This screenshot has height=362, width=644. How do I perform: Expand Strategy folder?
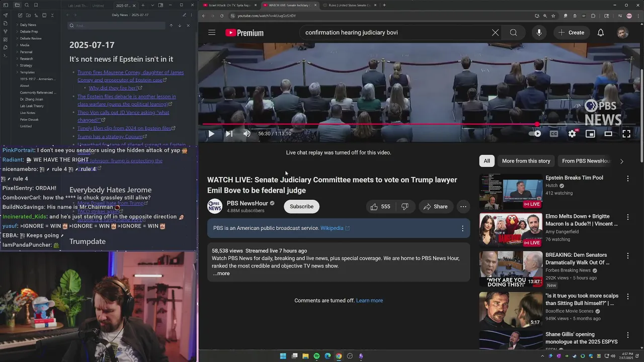pyautogui.click(x=17, y=65)
